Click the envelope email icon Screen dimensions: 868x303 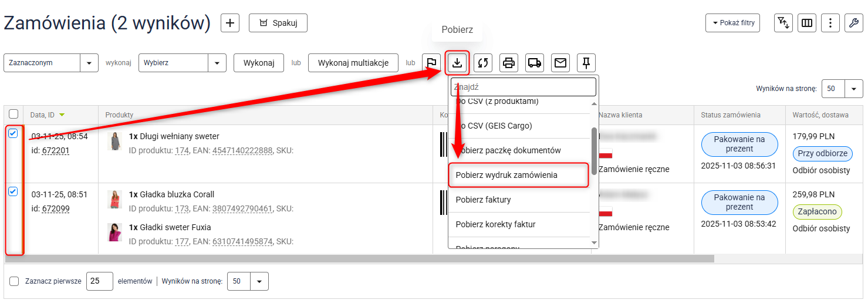click(x=560, y=63)
